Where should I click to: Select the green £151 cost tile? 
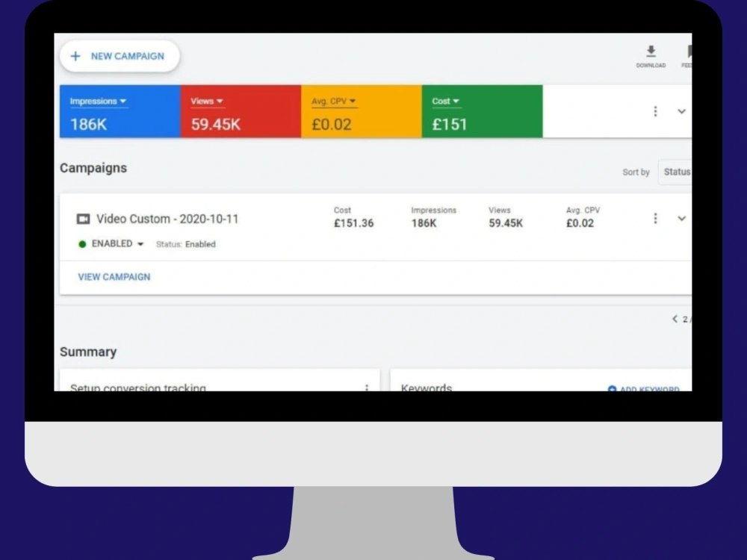pyautogui.click(x=482, y=111)
